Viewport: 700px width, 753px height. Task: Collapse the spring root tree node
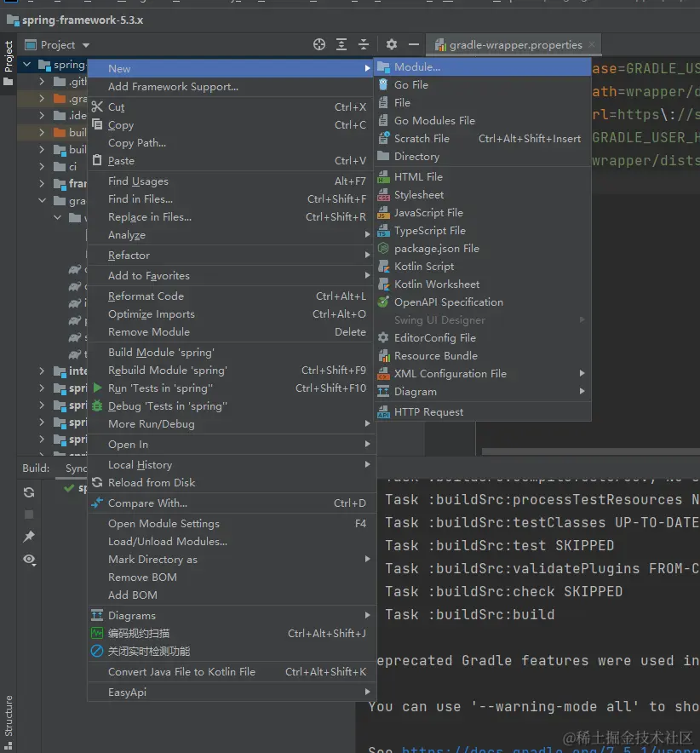click(27, 65)
